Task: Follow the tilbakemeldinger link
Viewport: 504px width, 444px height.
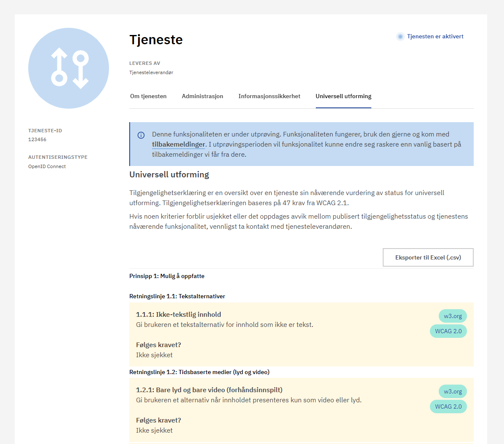Action: pos(179,144)
